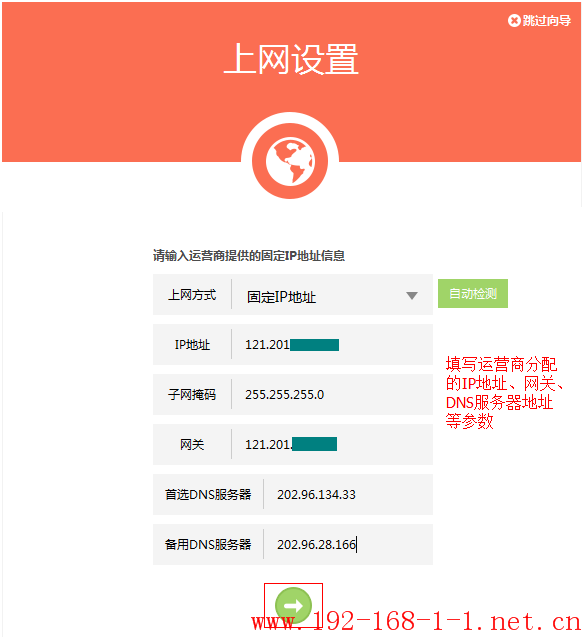Click the 备用DNS服务器 field with 202.96.28.166
This screenshot has width=584, height=637.
(x=348, y=544)
